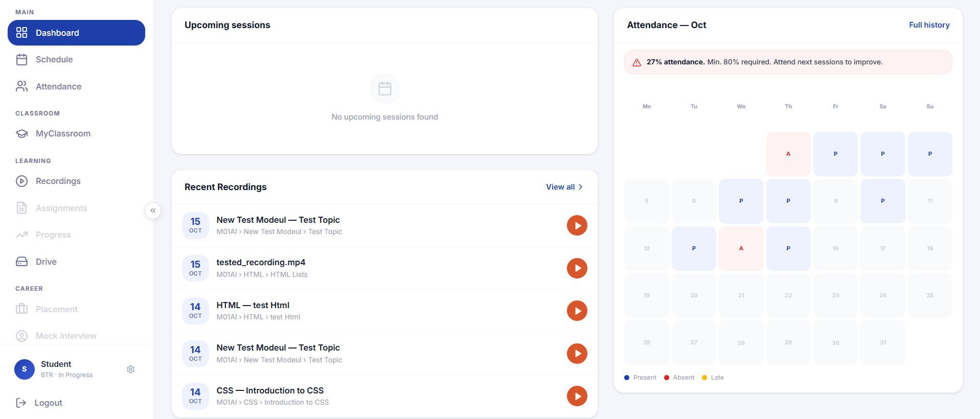Click the blue Present legend dot
The width and height of the screenshot is (980, 419).
[627, 378]
